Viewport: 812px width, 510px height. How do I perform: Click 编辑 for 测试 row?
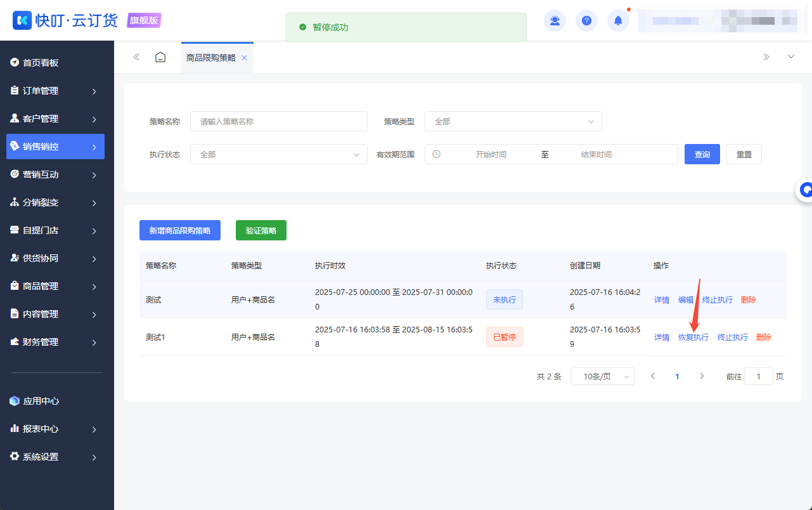(686, 300)
